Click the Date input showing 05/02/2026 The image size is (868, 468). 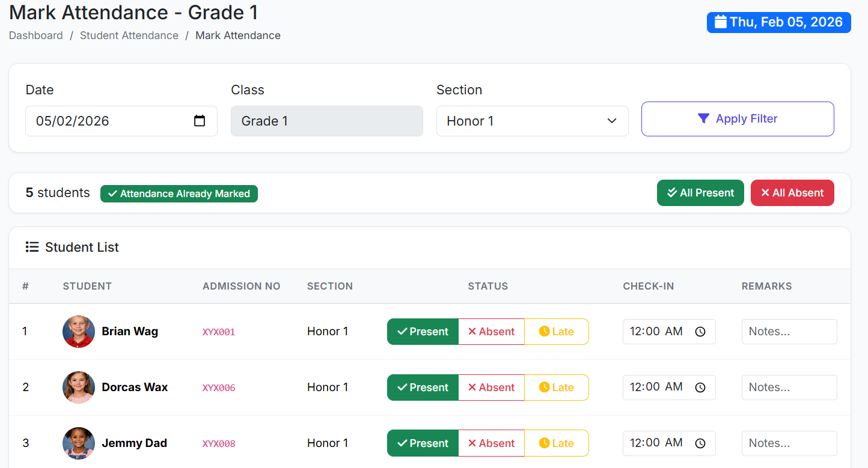(x=111, y=121)
